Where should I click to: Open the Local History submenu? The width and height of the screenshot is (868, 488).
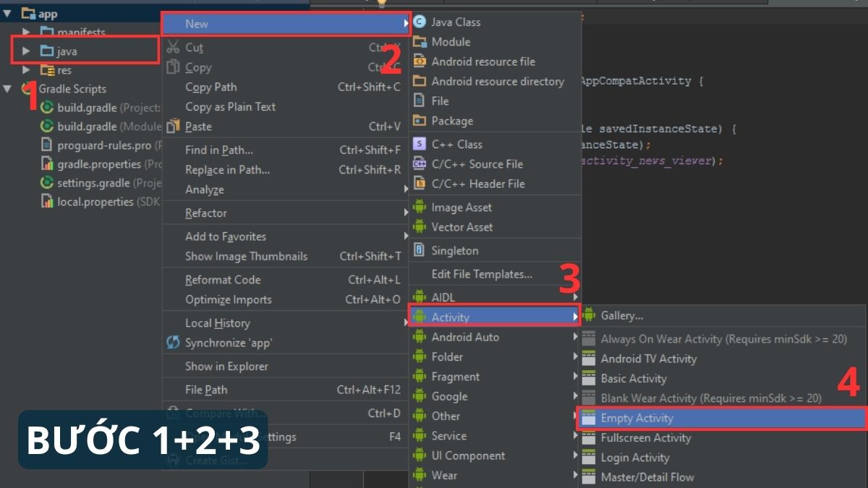pyautogui.click(x=286, y=323)
